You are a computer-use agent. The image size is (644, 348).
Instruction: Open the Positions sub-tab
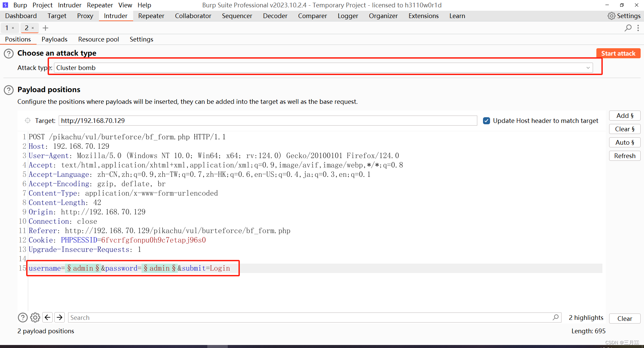18,39
